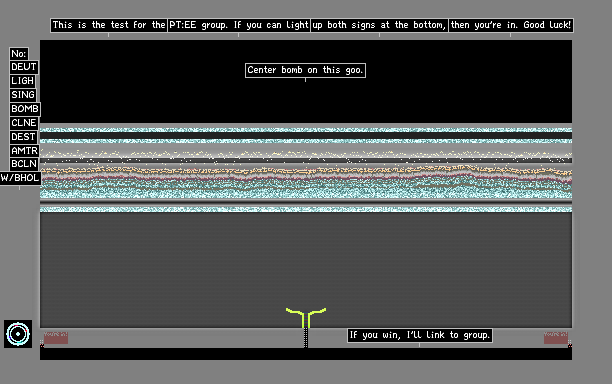The height and width of the screenshot is (384, 612).
Task: Click the "This is the test for the" sign
Action: click(x=109, y=25)
